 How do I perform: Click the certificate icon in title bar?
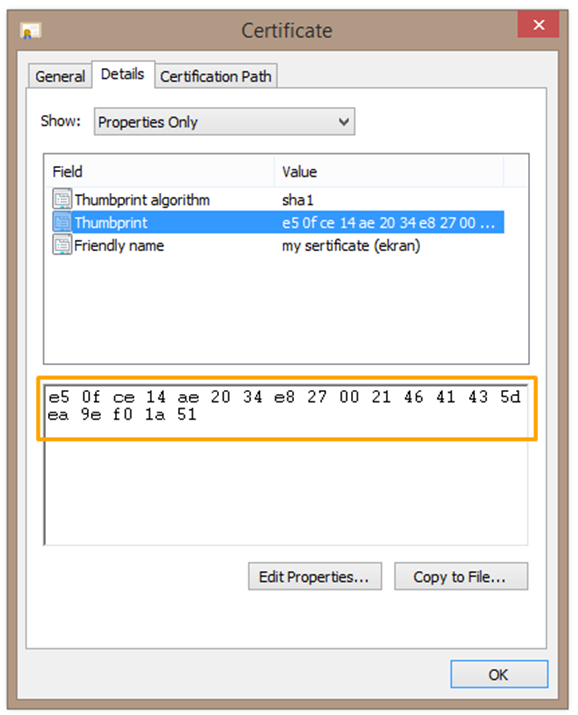31,31
